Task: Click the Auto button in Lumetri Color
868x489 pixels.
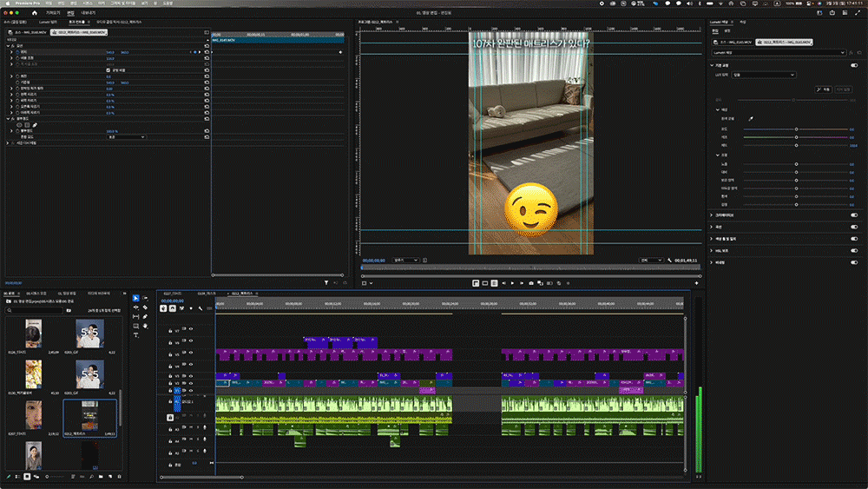Action: click(824, 89)
